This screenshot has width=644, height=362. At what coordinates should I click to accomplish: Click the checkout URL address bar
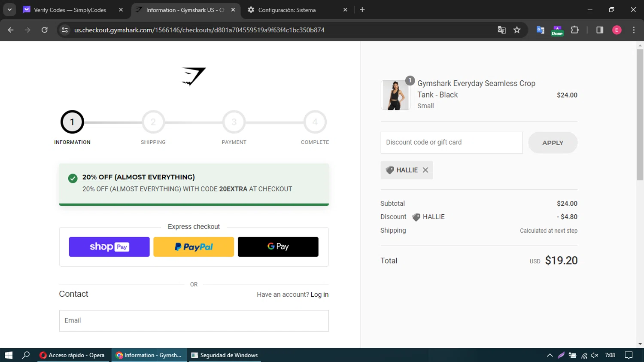[x=199, y=30]
